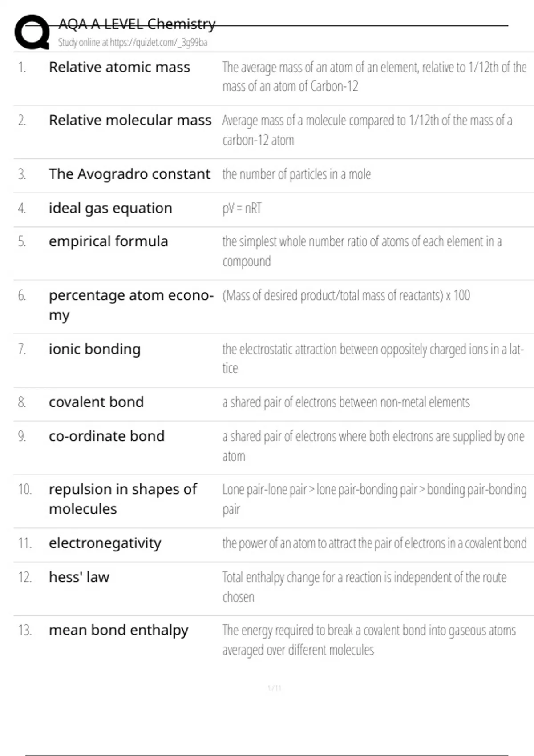The image size is (534, 756).
Task: Select the ideal gas equation term
Action: pos(110,208)
